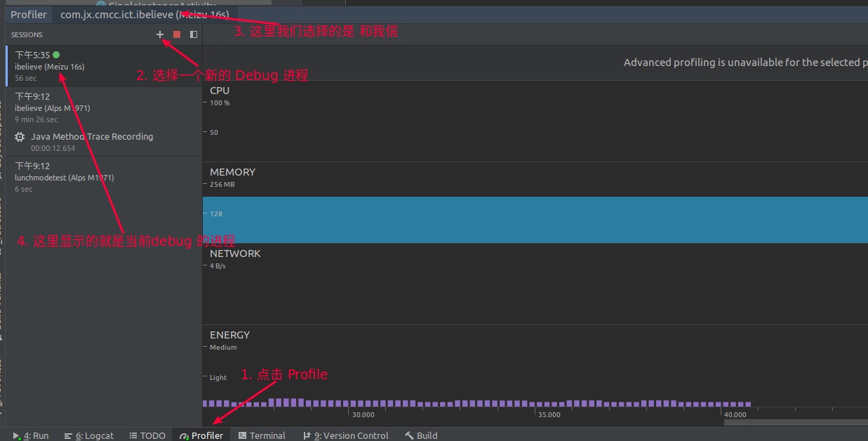Select the ibelieve (Meizu 16s) session
Image resolution: width=868 pixels, height=441 pixels.
104,66
